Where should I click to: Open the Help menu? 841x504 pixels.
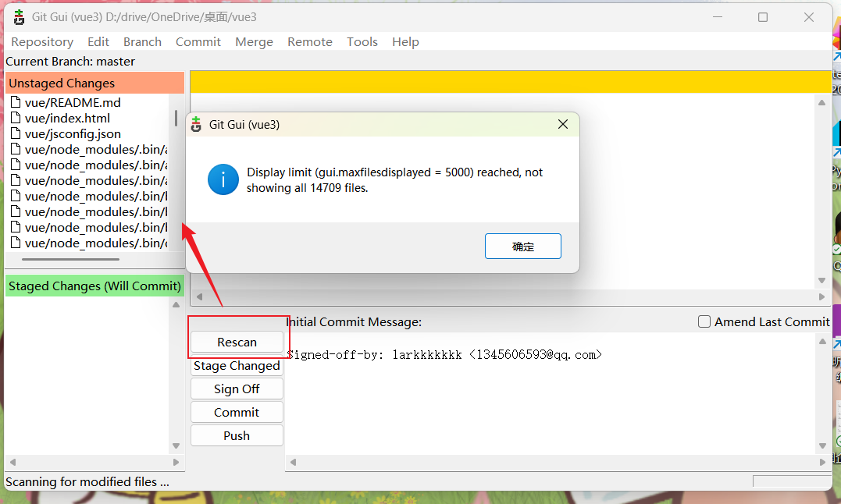[x=405, y=42]
